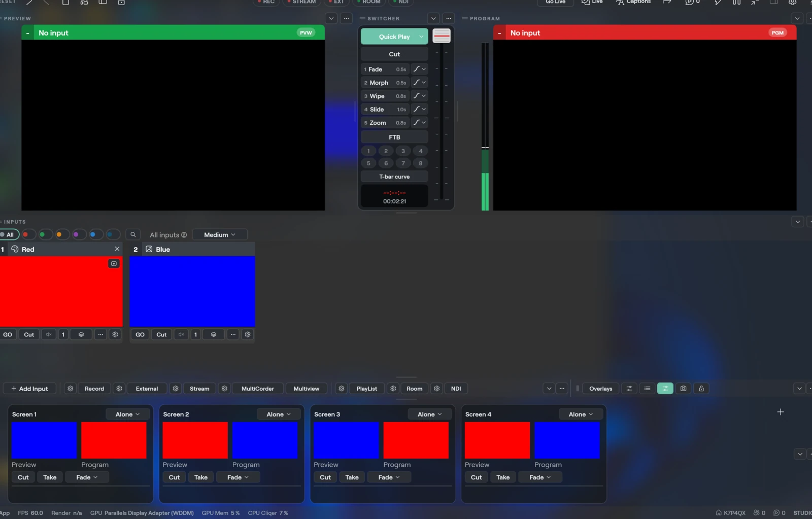Collapse the Preview panel chevron
This screenshot has width=812, height=519.
[331, 18]
